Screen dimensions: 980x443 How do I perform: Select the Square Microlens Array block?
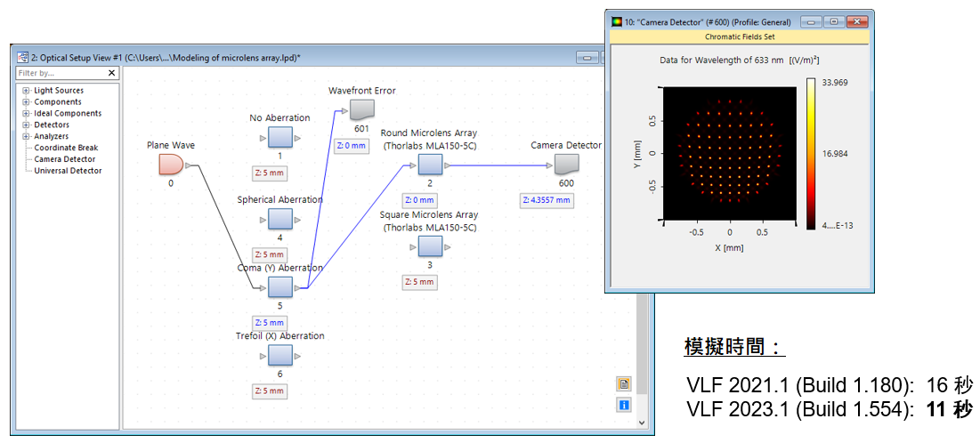[x=430, y=246]
